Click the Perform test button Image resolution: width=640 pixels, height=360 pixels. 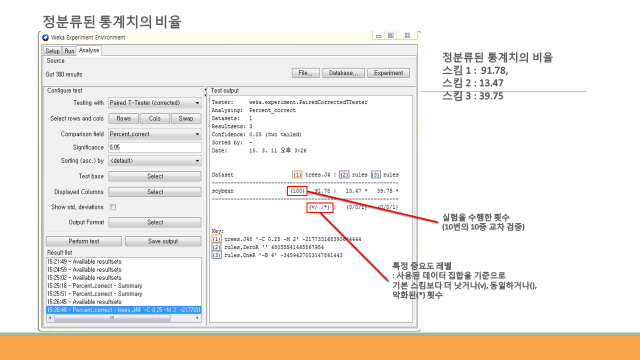point(84,241)
